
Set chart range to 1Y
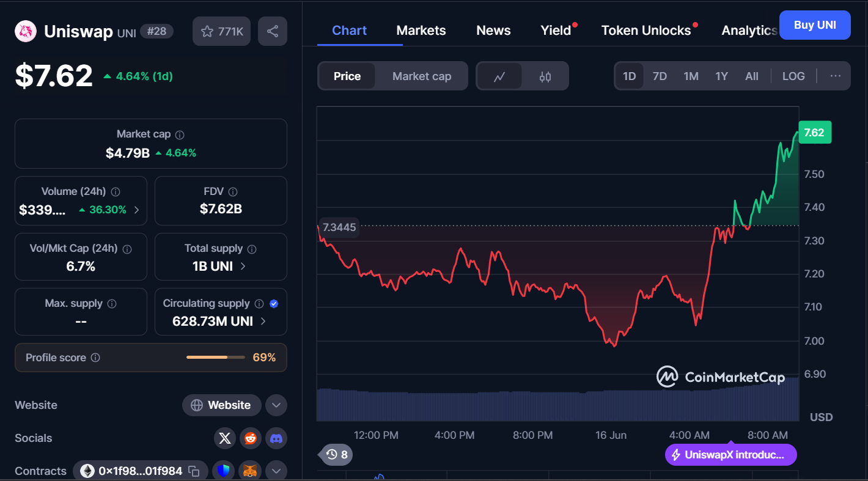722,76
